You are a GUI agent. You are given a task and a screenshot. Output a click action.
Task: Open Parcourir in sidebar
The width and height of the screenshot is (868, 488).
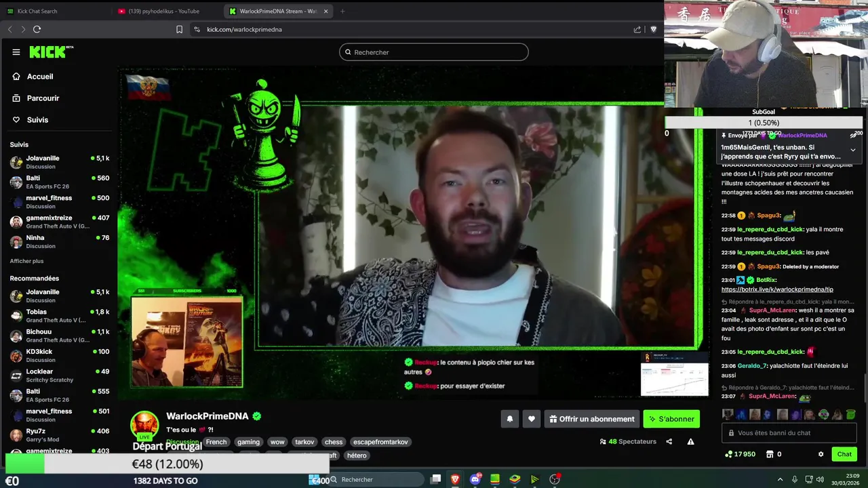43,98
